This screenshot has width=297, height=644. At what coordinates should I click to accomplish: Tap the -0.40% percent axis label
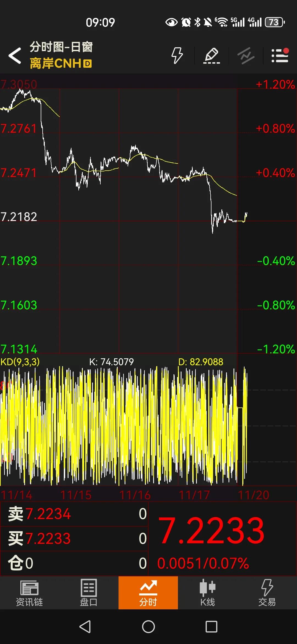(x=276, y=261)
